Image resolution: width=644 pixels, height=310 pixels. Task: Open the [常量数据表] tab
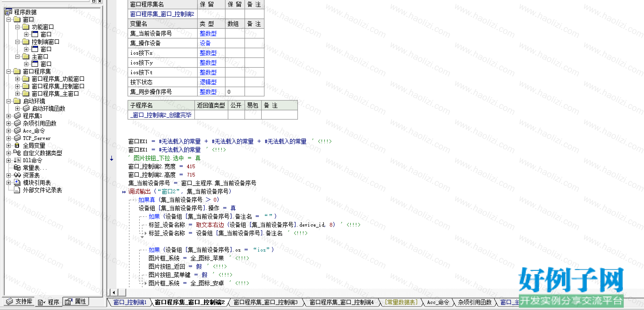point(401,302)
